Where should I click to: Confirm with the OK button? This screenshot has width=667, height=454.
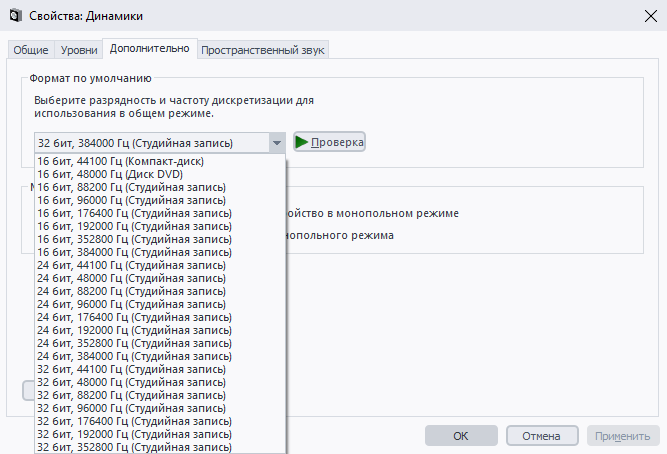tap(461, 436)
